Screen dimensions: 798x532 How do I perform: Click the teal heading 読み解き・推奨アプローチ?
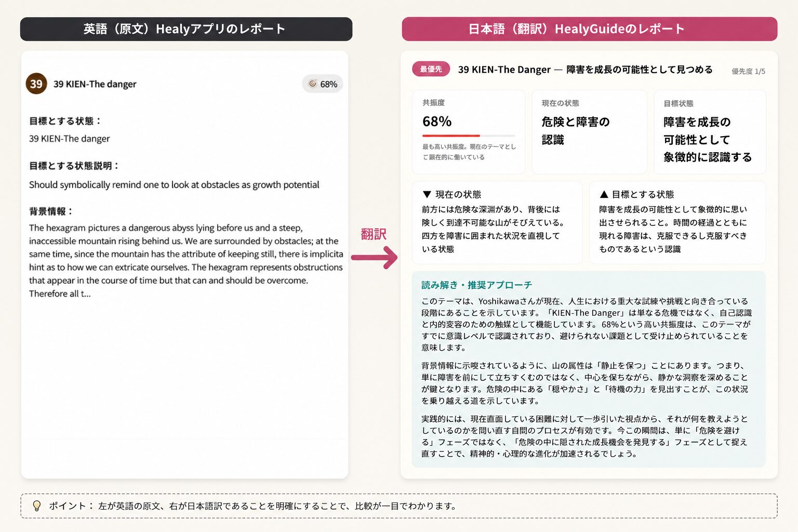point(476,285)
